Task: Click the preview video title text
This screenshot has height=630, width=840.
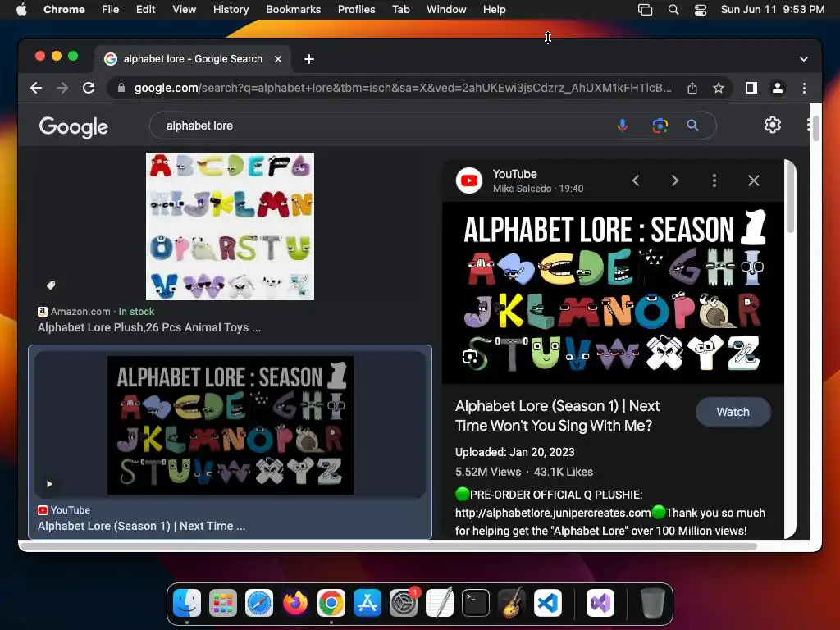Action: click(558, 416)
